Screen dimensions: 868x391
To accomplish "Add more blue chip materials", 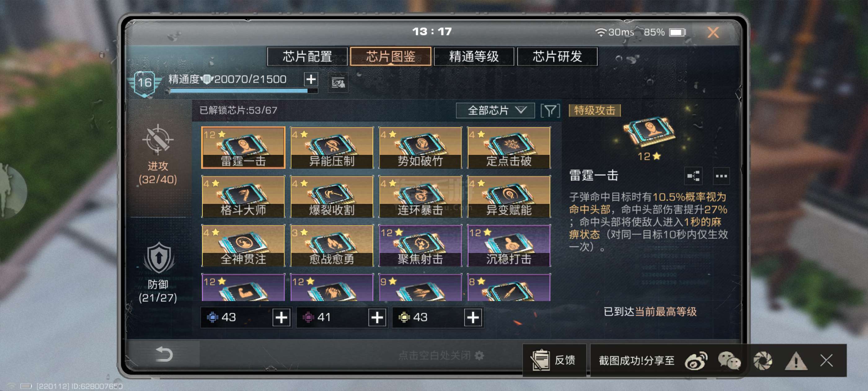I will click(x=281, y=317).
